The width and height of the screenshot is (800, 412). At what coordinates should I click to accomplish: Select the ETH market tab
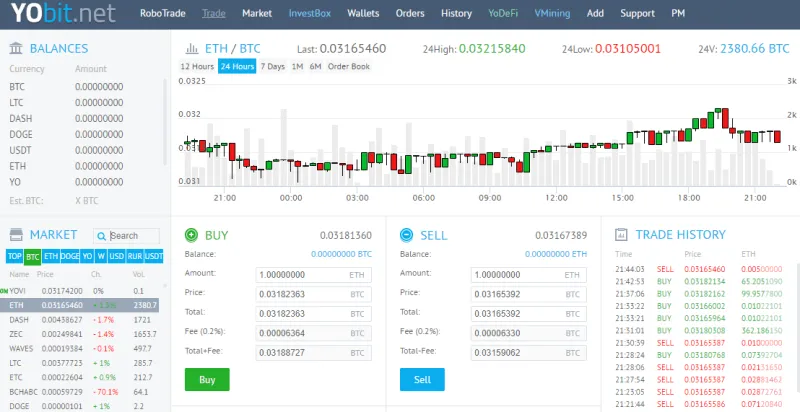[x=51, y=256]
